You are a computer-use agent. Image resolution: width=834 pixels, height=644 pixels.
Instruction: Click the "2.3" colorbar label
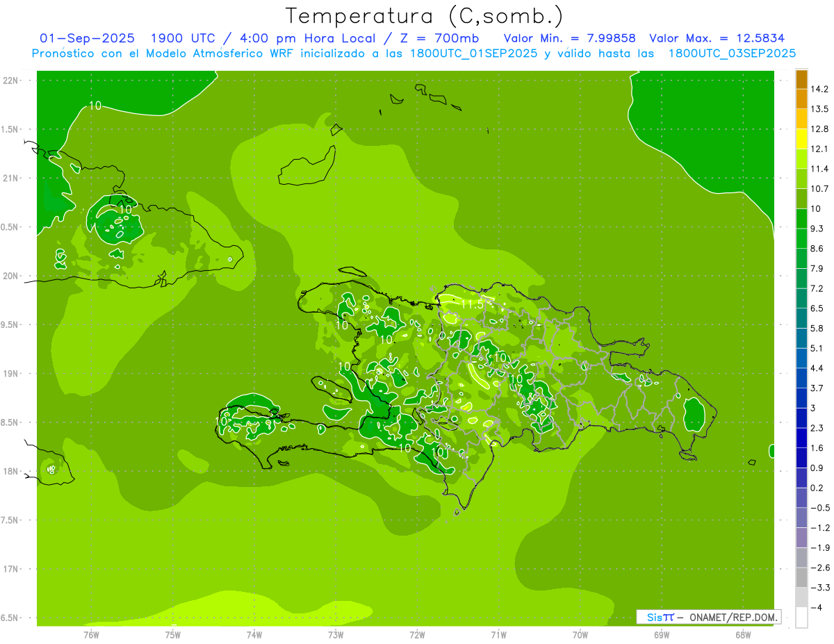[x=817, y=428]
